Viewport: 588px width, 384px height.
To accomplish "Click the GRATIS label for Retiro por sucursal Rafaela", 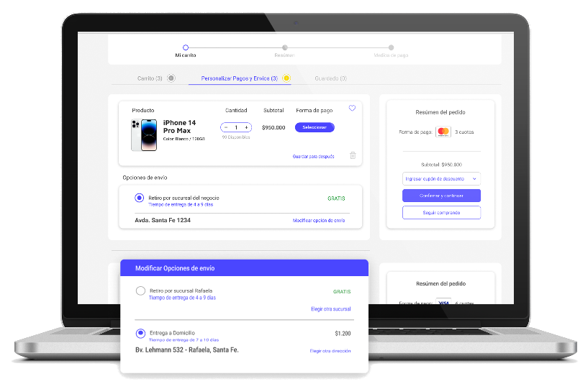I will coord(342,291).
